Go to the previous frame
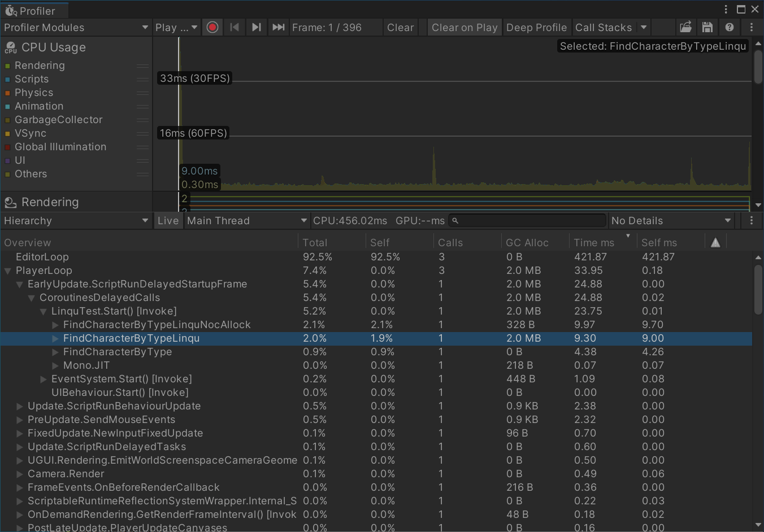 click(235, 27)
